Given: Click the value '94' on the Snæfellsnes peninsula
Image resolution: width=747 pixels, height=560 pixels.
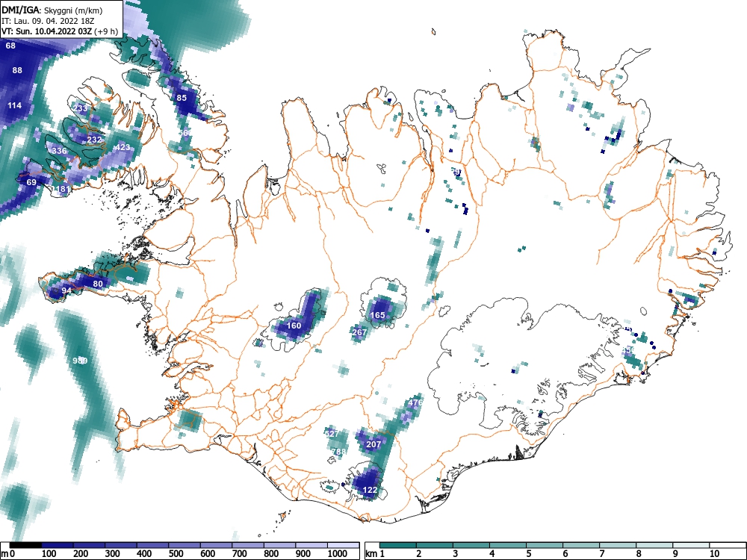Looking at the screenshot, I should 66,290.
